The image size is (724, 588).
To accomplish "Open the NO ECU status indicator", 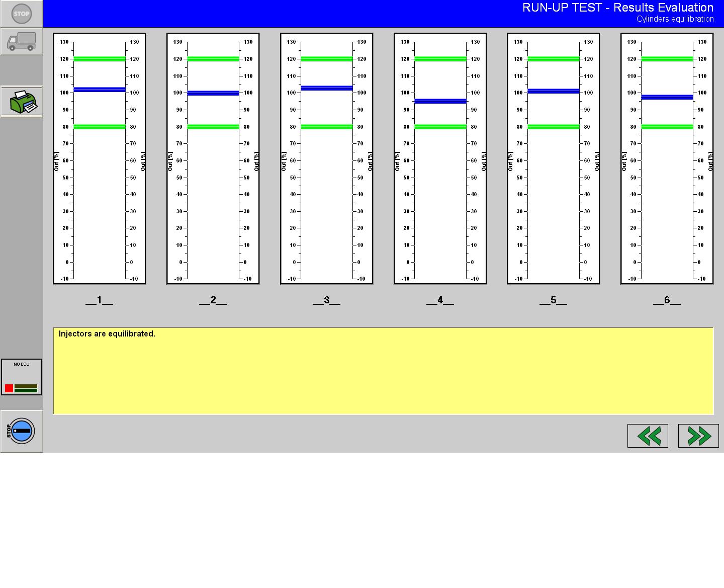I will [22, 377].
